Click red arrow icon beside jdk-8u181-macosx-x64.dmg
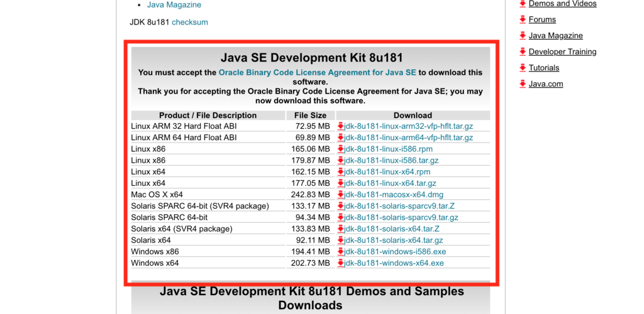This screenshot has width=644, height=314. (x=340, y=195)
